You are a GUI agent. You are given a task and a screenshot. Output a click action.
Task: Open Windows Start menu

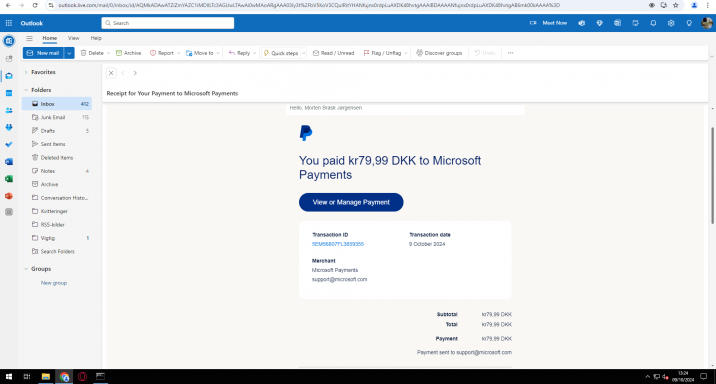pyautogui.click(x=9, y=377)
